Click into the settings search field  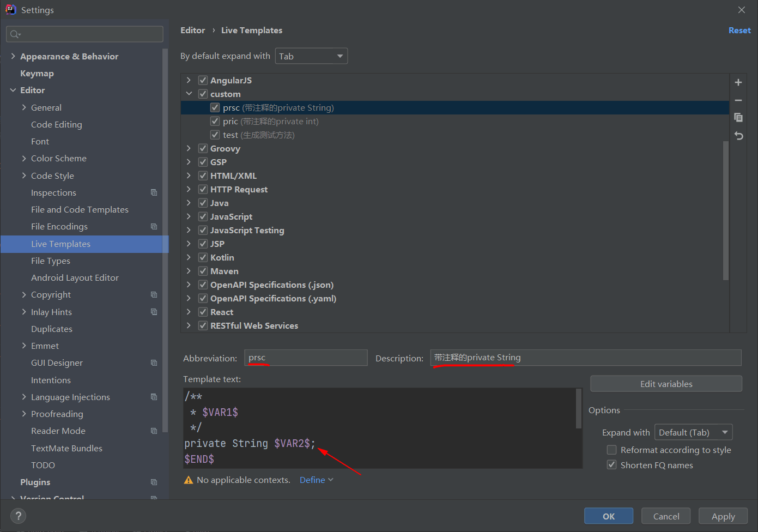tap(84, 34)
